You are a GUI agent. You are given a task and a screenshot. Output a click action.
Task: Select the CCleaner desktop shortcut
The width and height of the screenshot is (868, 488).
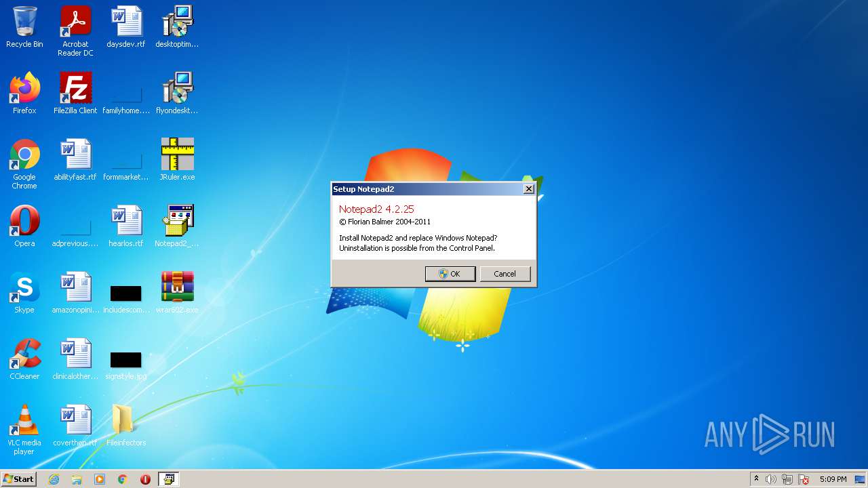point(24,359)
